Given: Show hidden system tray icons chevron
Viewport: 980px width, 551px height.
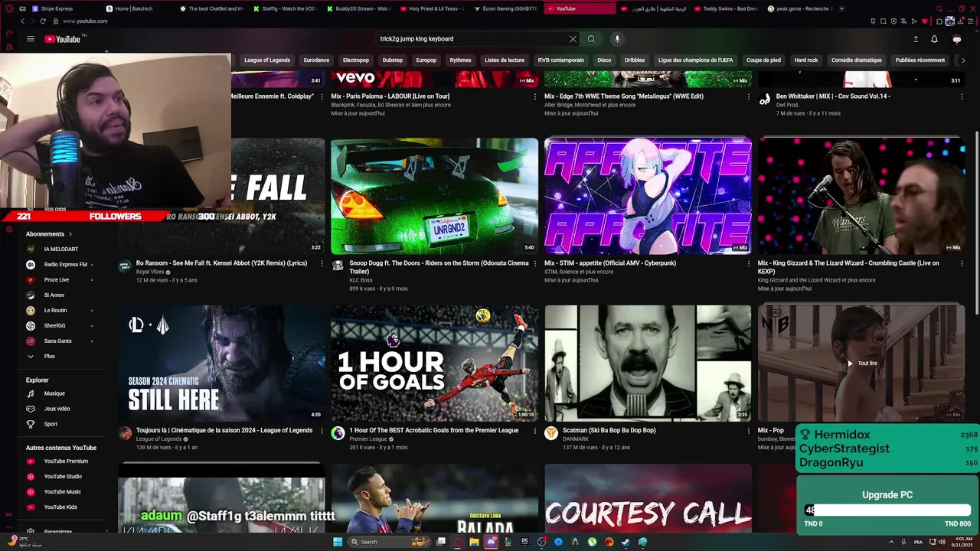Looking at the screenshot, I should [x=892, y=542].
